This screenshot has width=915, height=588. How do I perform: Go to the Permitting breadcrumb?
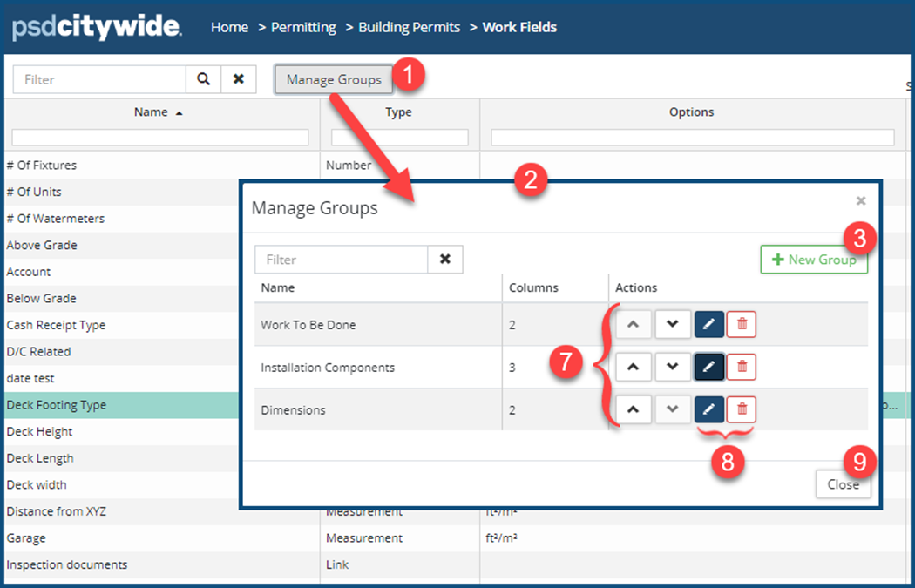[x=303, y=27]
